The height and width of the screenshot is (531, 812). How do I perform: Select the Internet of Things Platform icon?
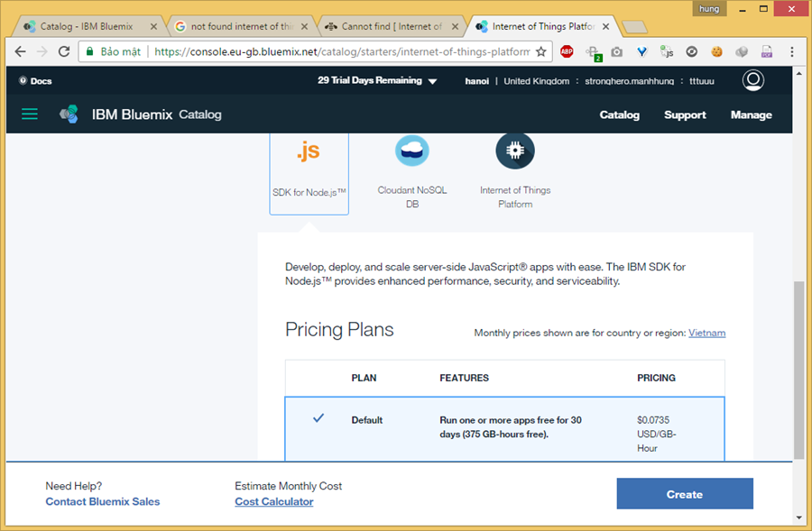pos(515,151)
